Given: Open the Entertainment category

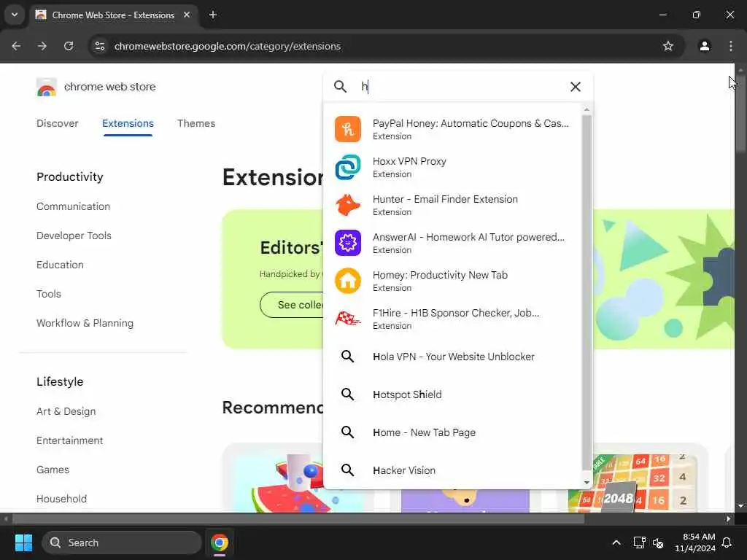Looking at the screenshot, I should click(x=69, y=440).
